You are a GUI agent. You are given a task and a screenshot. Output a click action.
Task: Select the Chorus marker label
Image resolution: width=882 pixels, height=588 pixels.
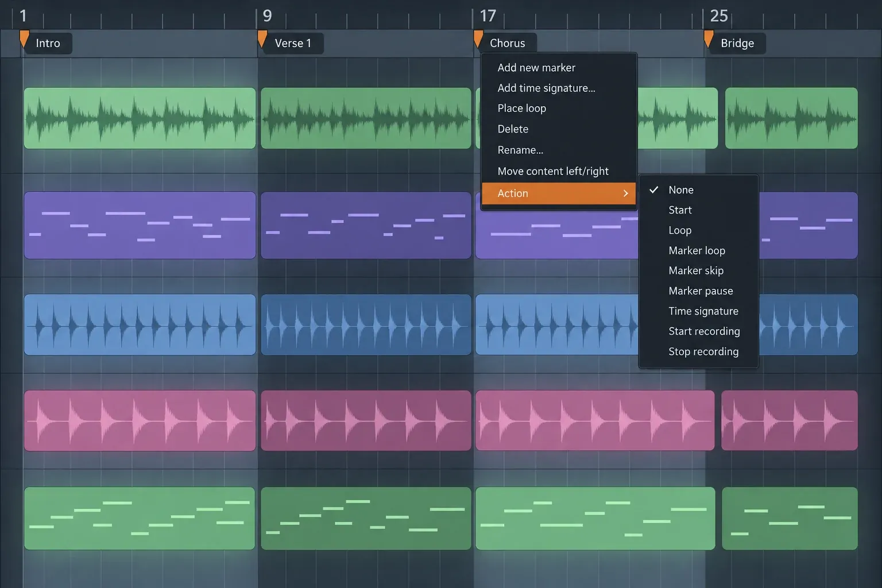[x=507, y=43]
